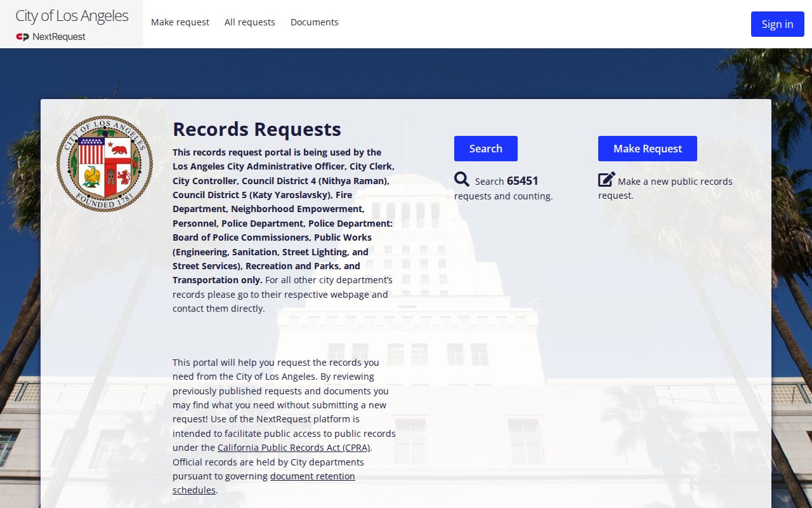Image resolution: width=812 pixels, height=508 pixels.
Task: Click the magnifying glass search icon
Action: (462, 179)
